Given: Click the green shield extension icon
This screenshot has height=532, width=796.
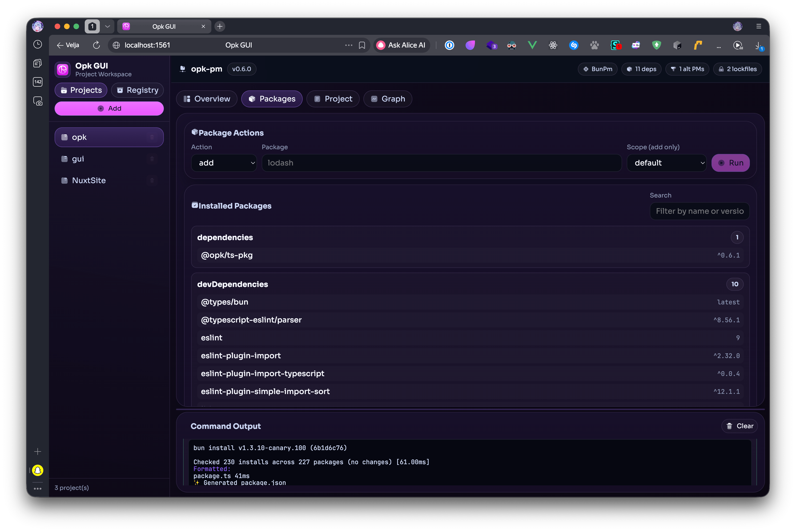Looking at the screenshot, I should (656, 45).
